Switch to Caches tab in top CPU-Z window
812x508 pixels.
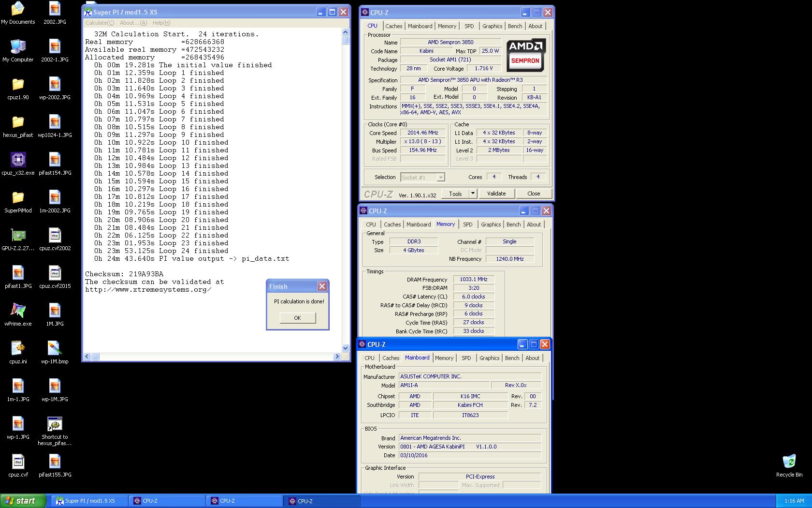(x=393, y=26)
